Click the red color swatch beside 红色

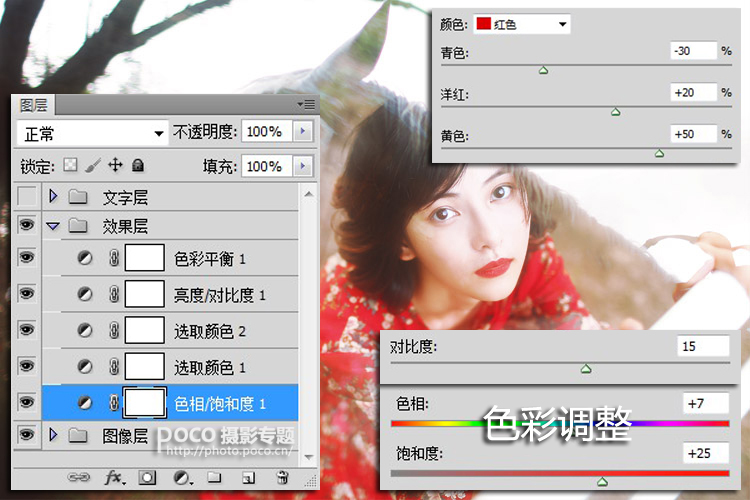pyautogui.click(x=484, y=23)
